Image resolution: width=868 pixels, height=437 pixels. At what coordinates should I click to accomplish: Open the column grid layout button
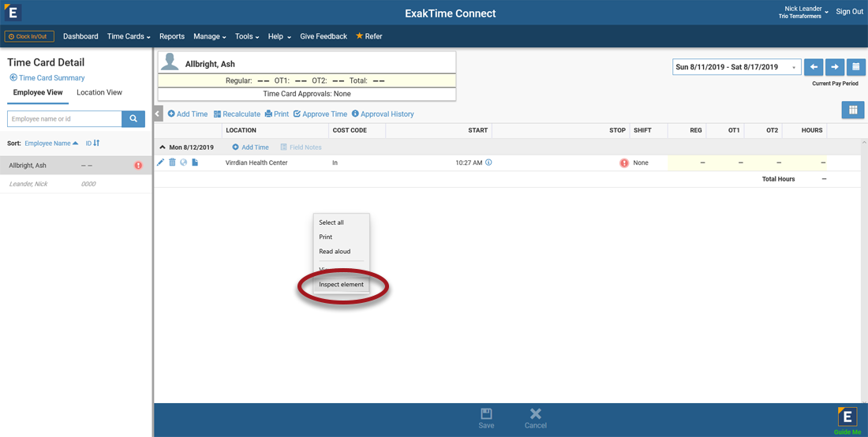coord(853,110)
